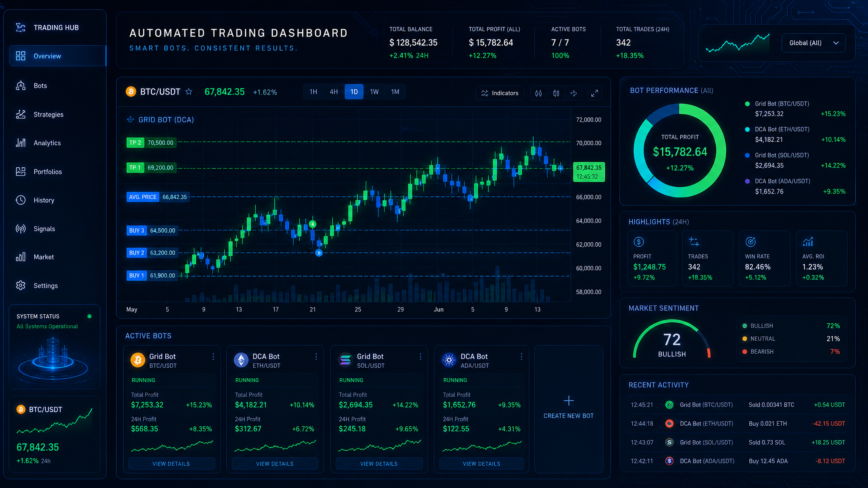Open Strategies section icon
Viewport: 868px width, 488px height.
pyautogui.click(x=21, y=114)
